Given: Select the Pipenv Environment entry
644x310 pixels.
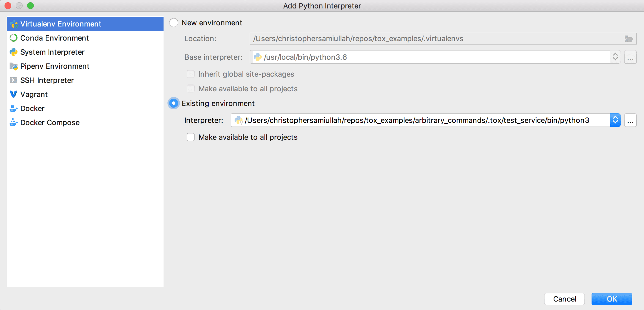Looking at the screenshot, I should (x=54, y=66).
